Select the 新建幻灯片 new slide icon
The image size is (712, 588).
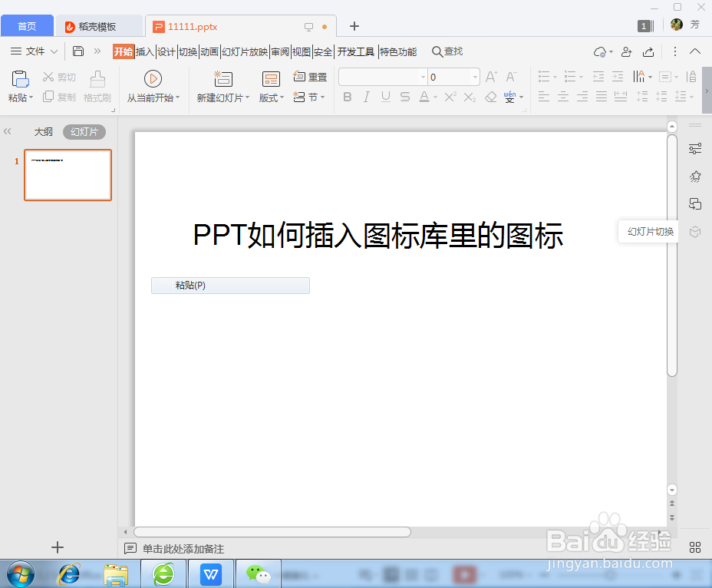pos(222,79)
